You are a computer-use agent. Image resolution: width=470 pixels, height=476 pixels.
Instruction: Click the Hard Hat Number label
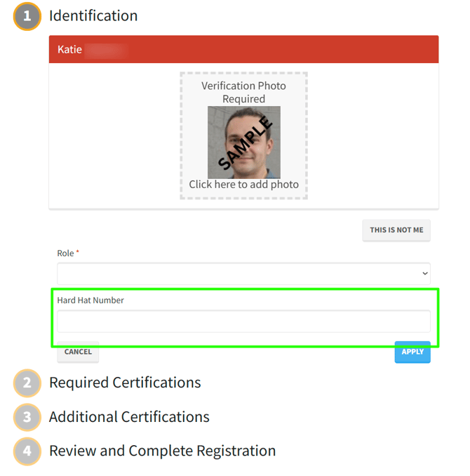coord(90,300)
